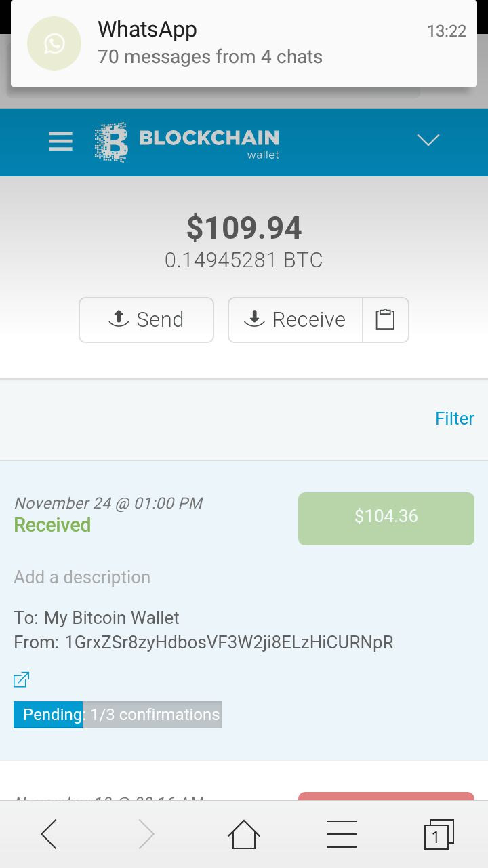The image size is (488, 868).
Task: Open the Send bitcoin button
Action: tap(146, 320)
